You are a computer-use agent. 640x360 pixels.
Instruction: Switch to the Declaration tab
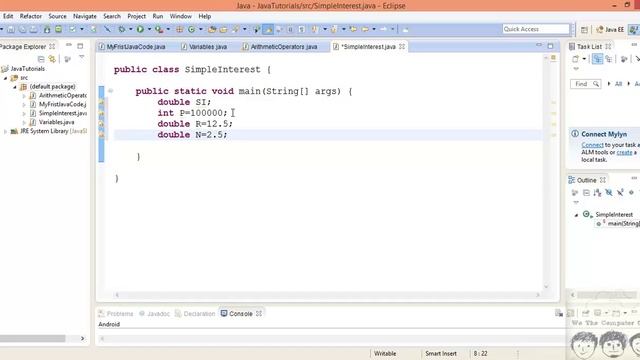[195, 313]
